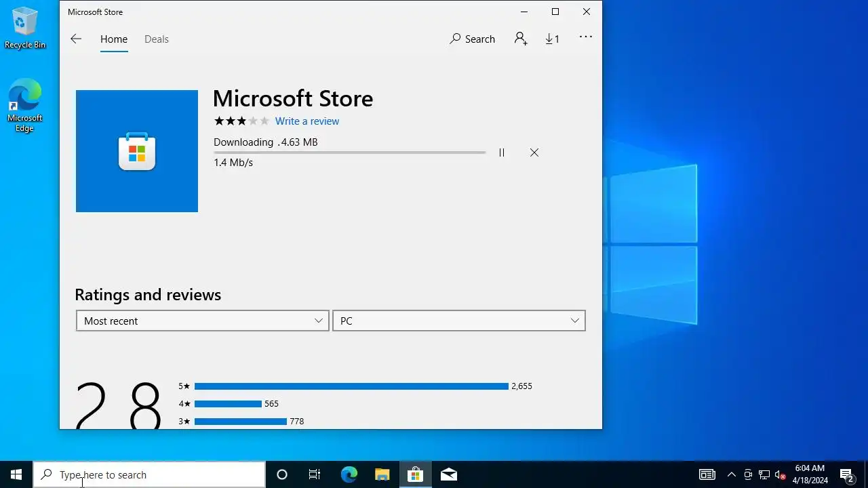Open Cortana from the taskbar
This screenshot has height=488, width=868.
[x=282, y=474]
